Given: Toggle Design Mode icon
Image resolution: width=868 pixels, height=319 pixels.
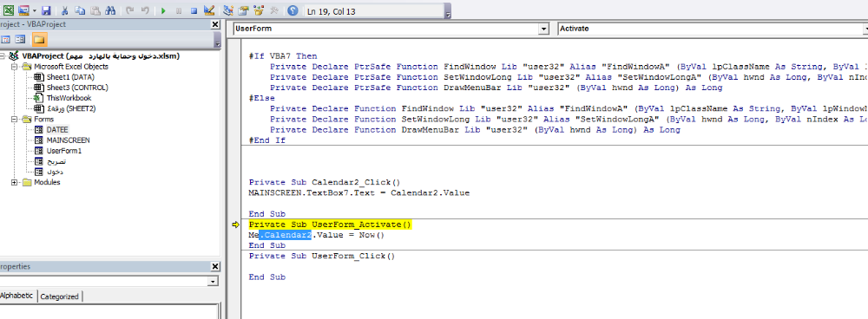Looking at the screenshot, I should pyautogui.click(x=208, y=10).
